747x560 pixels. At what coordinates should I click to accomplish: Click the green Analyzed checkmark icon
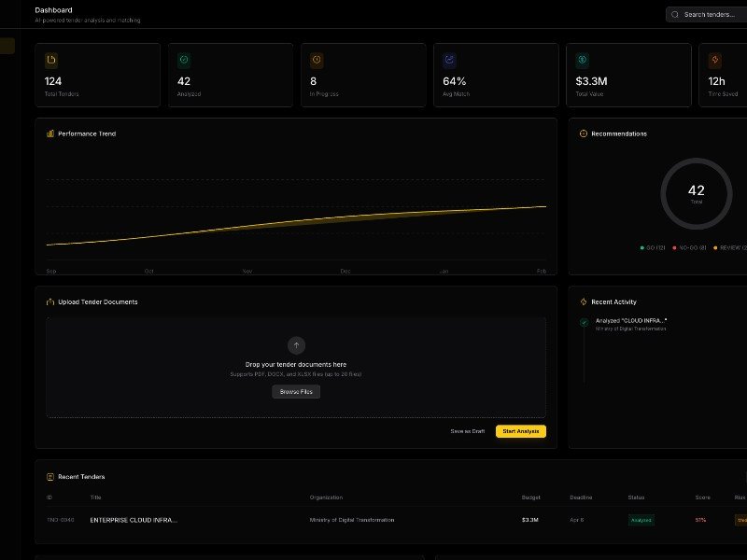[x=185, y=58]
